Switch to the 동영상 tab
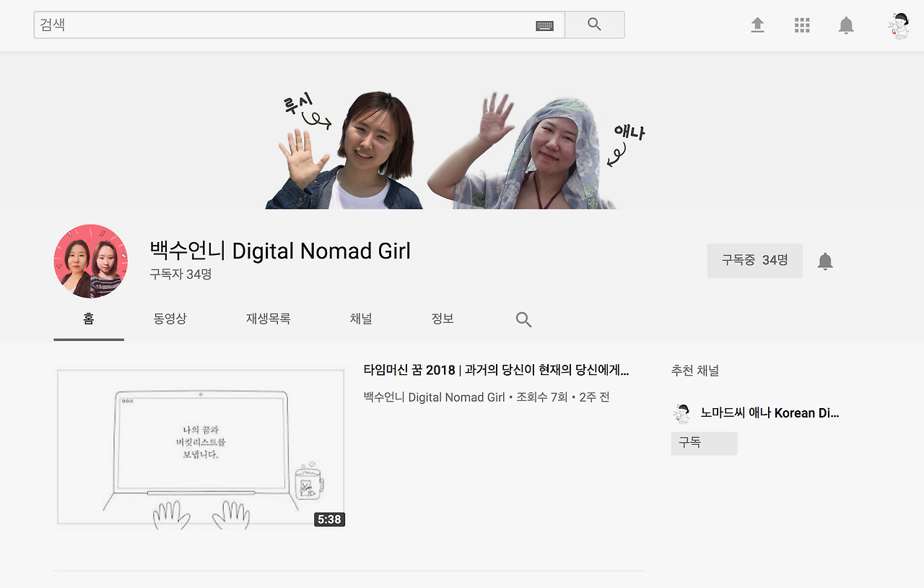Image resolution: width=924 pixels, height=588 pixels. click(x=170, y=319)
